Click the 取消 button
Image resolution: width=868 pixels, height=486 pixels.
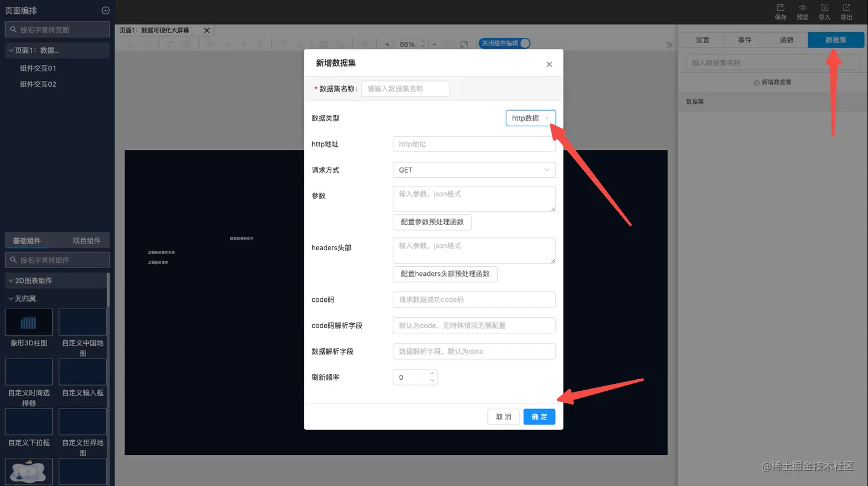click(503, 417)
